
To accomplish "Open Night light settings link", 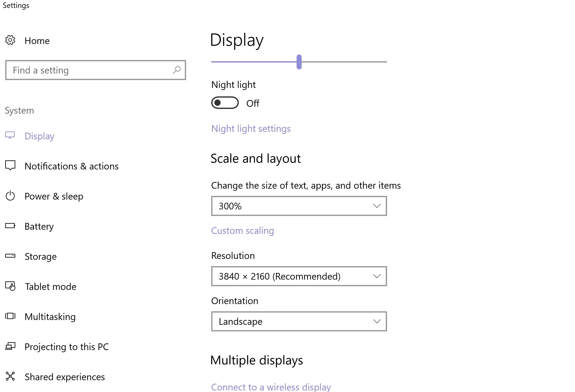I will 251,129.
